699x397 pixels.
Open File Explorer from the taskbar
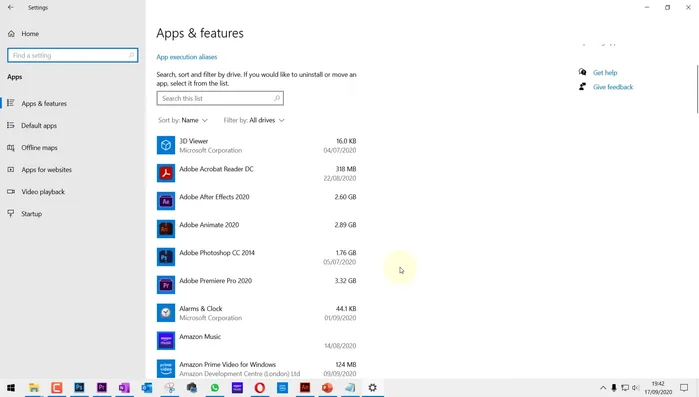34,388
